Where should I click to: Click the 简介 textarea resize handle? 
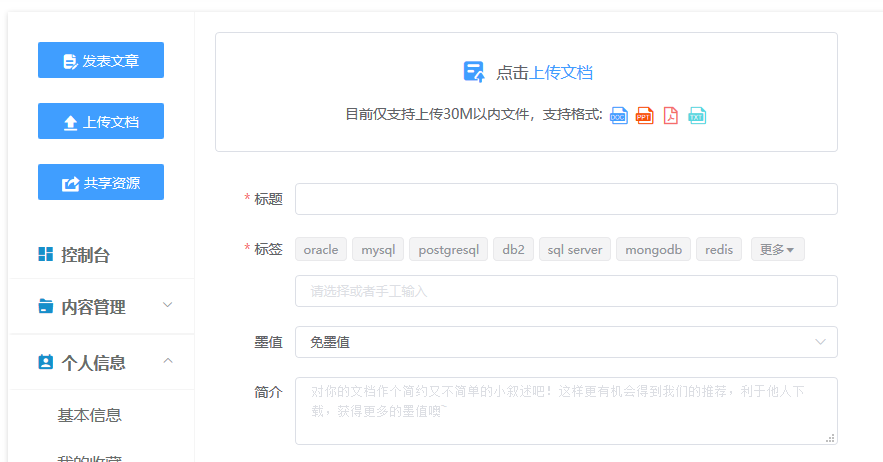pos(830,438)
